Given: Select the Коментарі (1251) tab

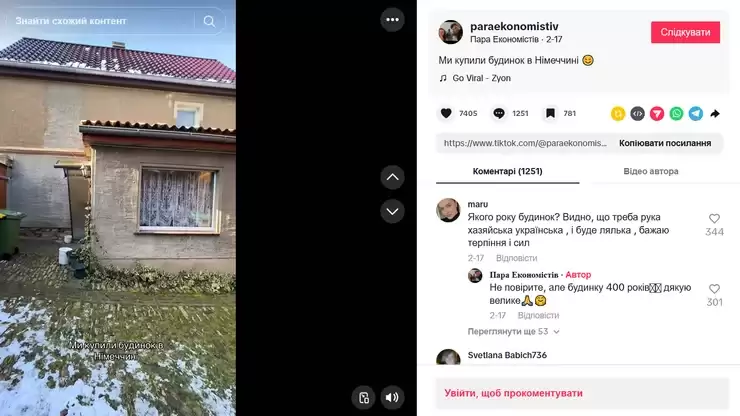Looking at the screenshot, I should [507, 171].
